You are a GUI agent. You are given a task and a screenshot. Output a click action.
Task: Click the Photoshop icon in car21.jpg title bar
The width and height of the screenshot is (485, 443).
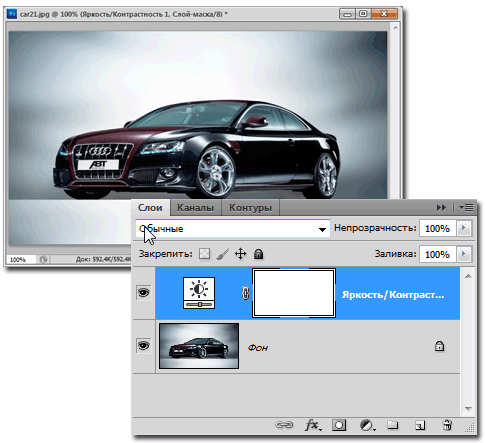pos(12,14)
